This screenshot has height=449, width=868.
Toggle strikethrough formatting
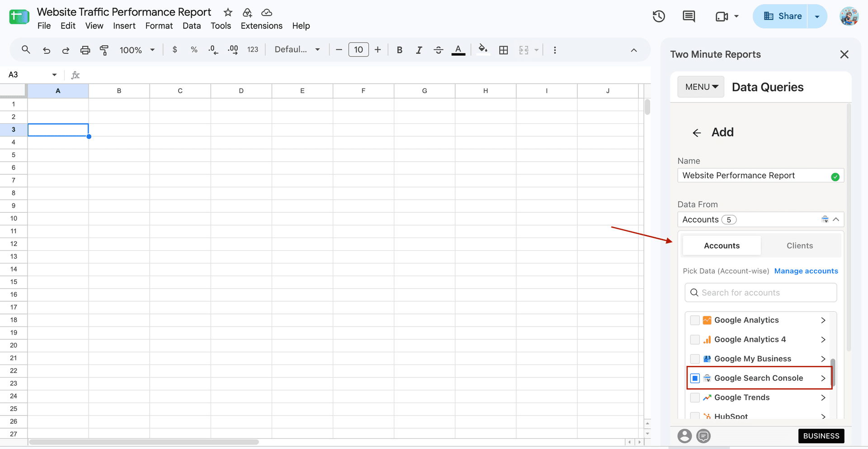pyautogui.click(x=439, y=50)
